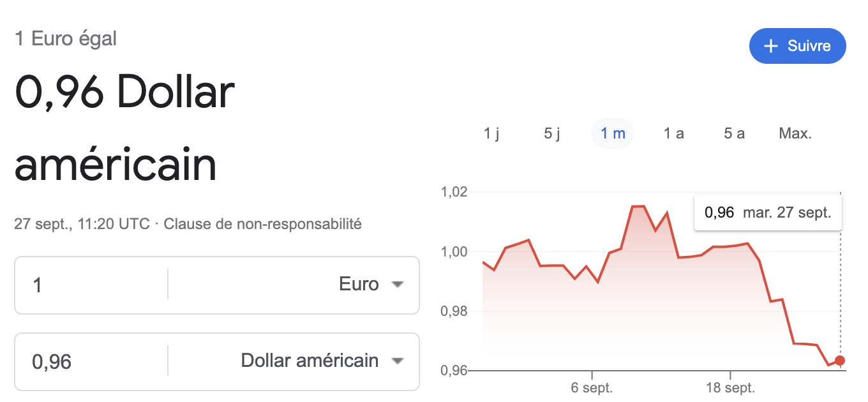The width and height of the screenshot is (868, 402).
Task: Open the Clause de non-responsabilité link
Action: coord(262,224)
